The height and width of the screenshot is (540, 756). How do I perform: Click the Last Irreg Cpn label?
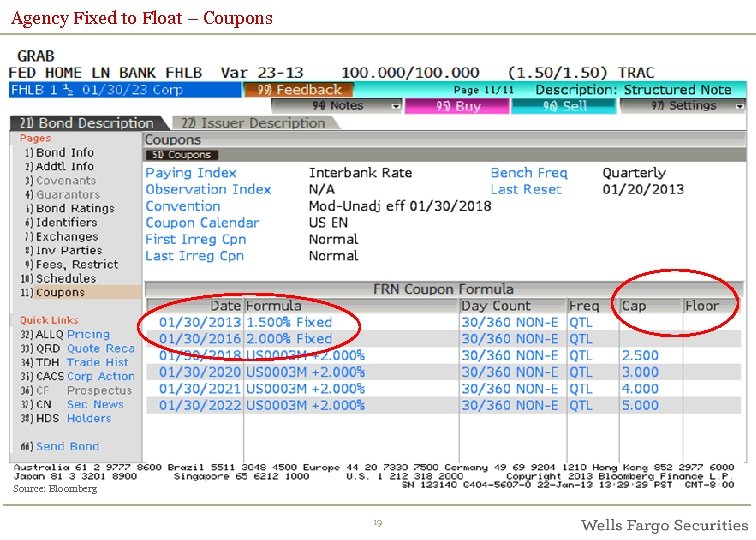pos(194,256)
